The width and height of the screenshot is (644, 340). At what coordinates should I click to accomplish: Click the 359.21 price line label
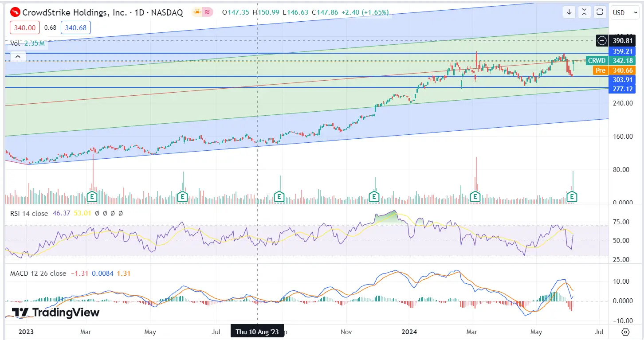tap(621, 51)
